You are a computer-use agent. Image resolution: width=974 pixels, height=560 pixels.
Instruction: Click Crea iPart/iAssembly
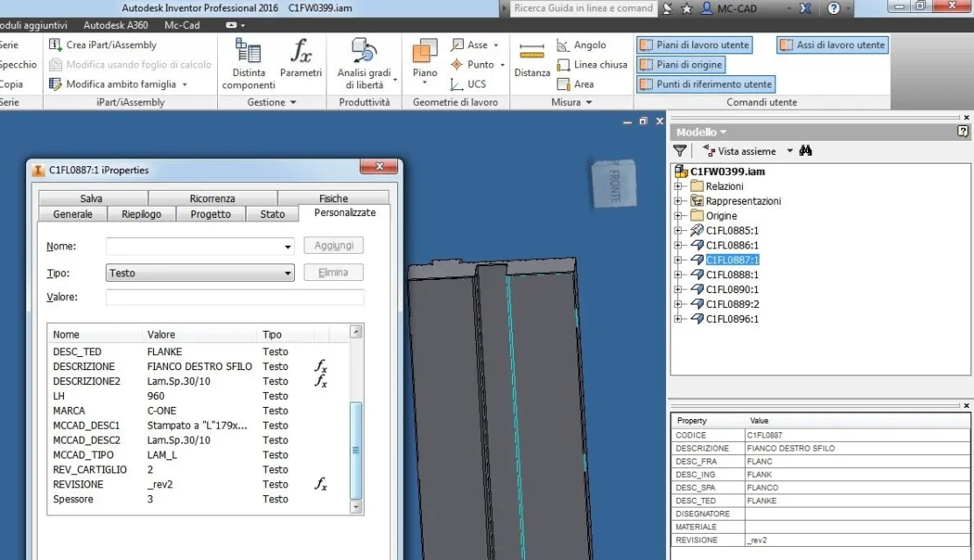103,45
